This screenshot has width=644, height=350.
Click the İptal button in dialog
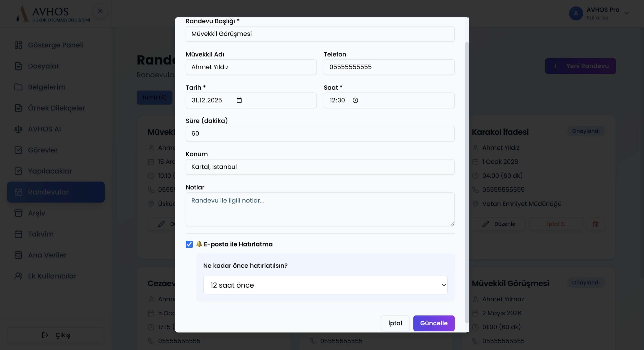pos(395,323)
